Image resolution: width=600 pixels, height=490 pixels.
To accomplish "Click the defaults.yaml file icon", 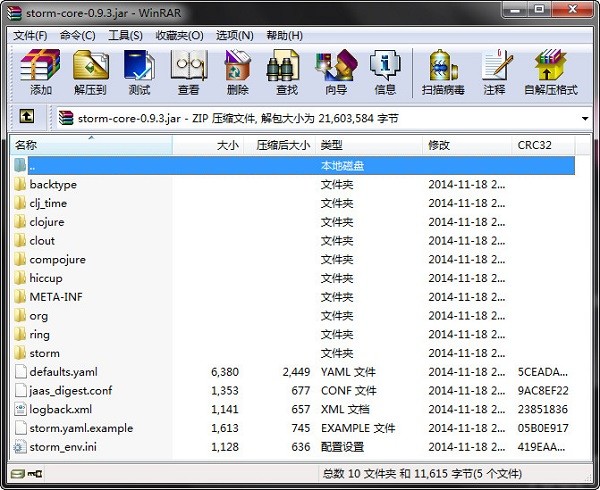I will (x=20, y=372).
